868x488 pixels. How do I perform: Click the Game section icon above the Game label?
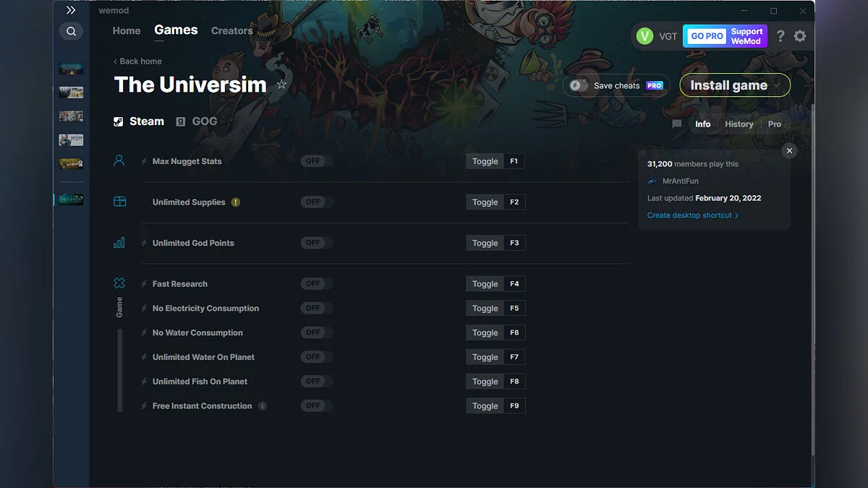tap(119, 283)
